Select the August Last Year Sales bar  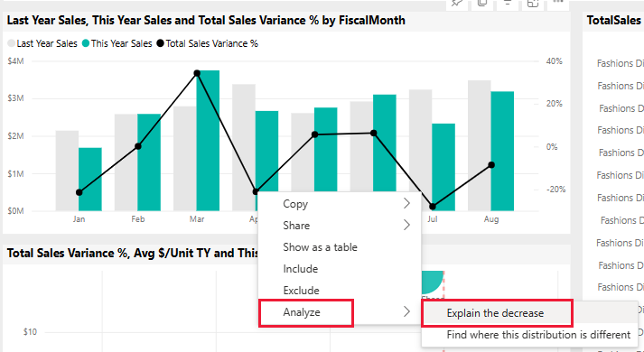(480, 145)
